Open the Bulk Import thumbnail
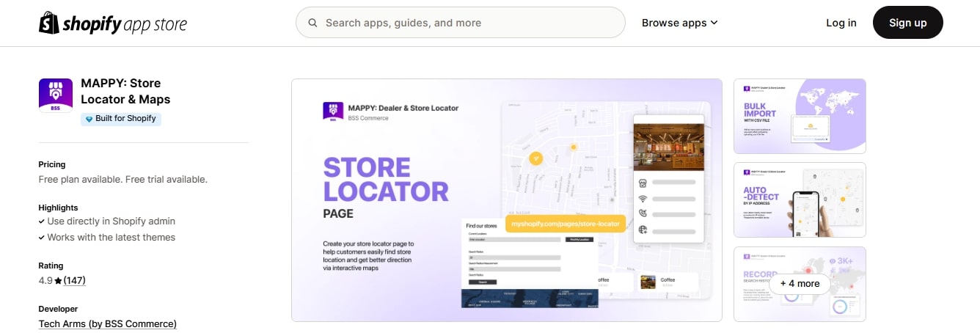Image resolution: width=980 pixels, height=333 pixels. (800, 116)
